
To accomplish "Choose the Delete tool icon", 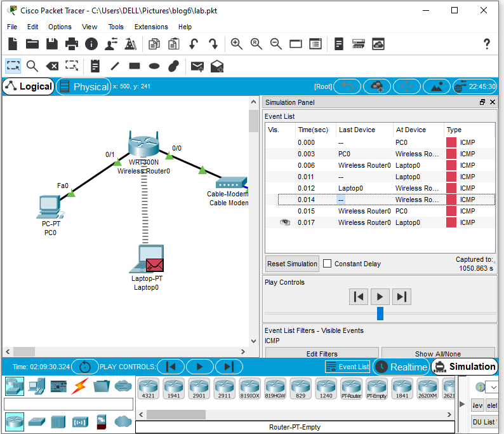I will [x=52, y=66].
